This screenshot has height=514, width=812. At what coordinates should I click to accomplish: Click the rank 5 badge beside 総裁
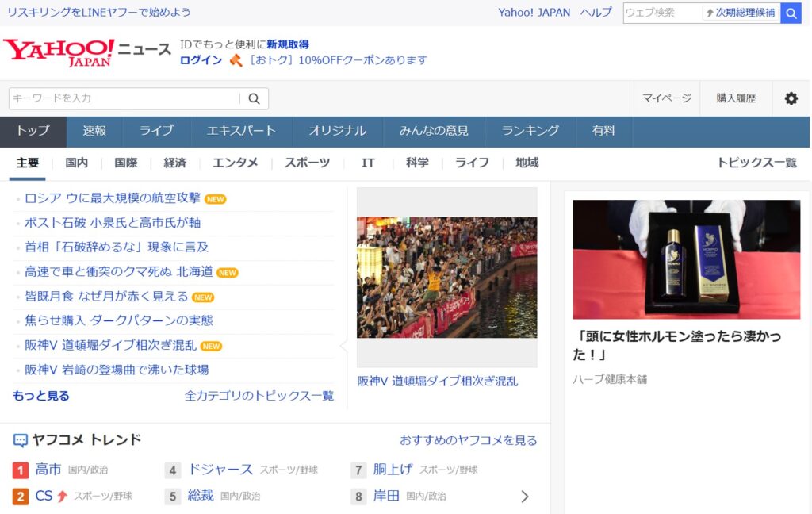pyautogui.click(x=172, y=497)
